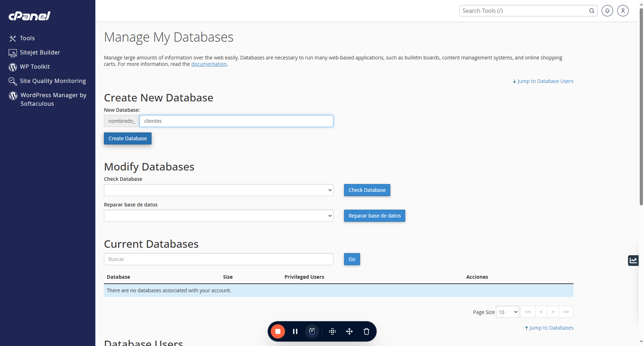This screenshot has height=346, width=644.
Task: Delete recording with trash icon
Action: pyautogui.click(x=366, y=331)
